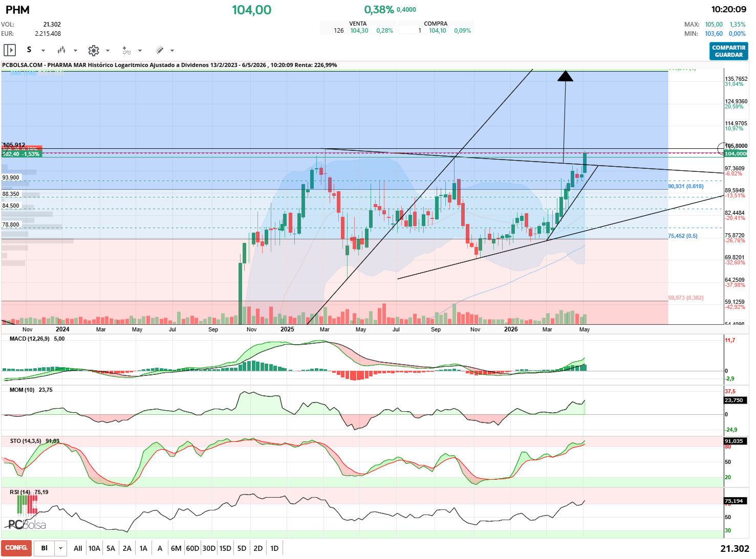
Task: Click the COMPARTIR GUARDAR button
Action: pos(729,51)
